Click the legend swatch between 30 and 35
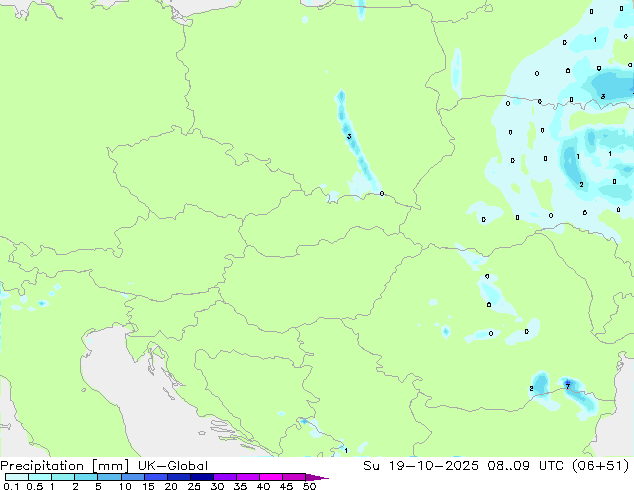This screenshot has height=490, width=634. click(x=224, y=477)
